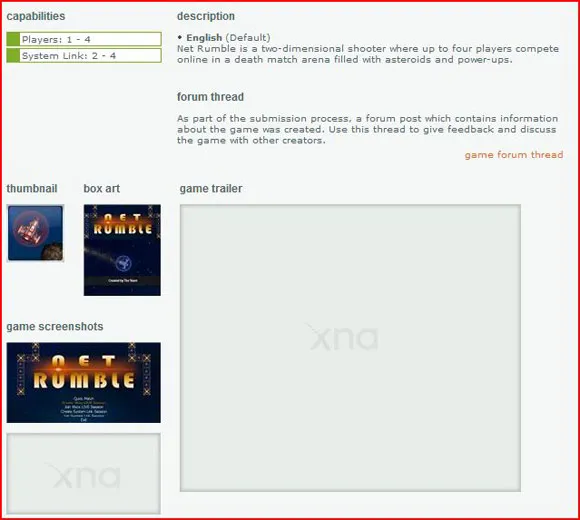The width and height of the screenshot is (580, 520).
Task: Click the Net Rumble description paragraph
Action: tap(368, 54)
